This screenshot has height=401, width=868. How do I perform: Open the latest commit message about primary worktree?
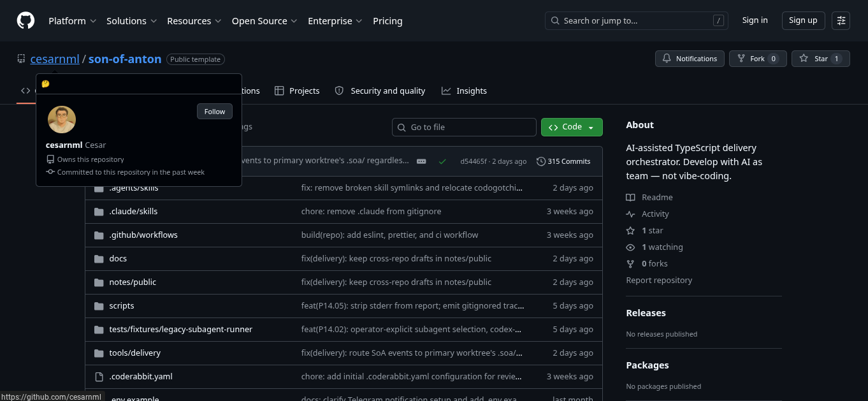pyautogui.click(x=325, y=161)
